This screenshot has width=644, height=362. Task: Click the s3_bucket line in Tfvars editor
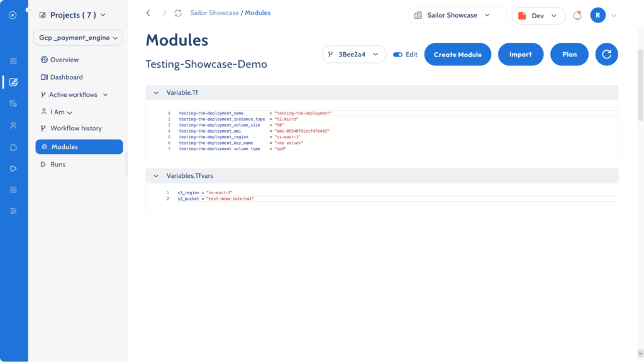coord(216,199)
